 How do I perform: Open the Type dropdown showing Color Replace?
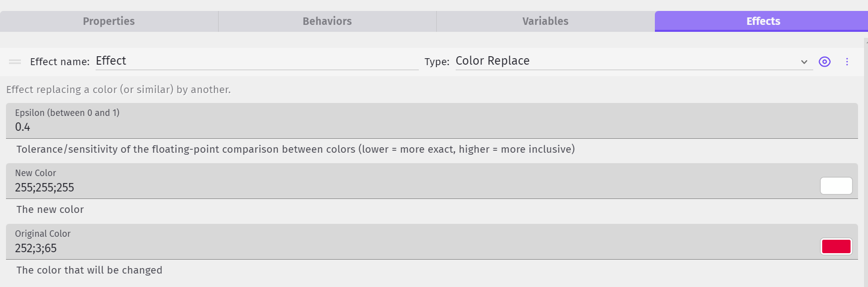coord(627,61)
